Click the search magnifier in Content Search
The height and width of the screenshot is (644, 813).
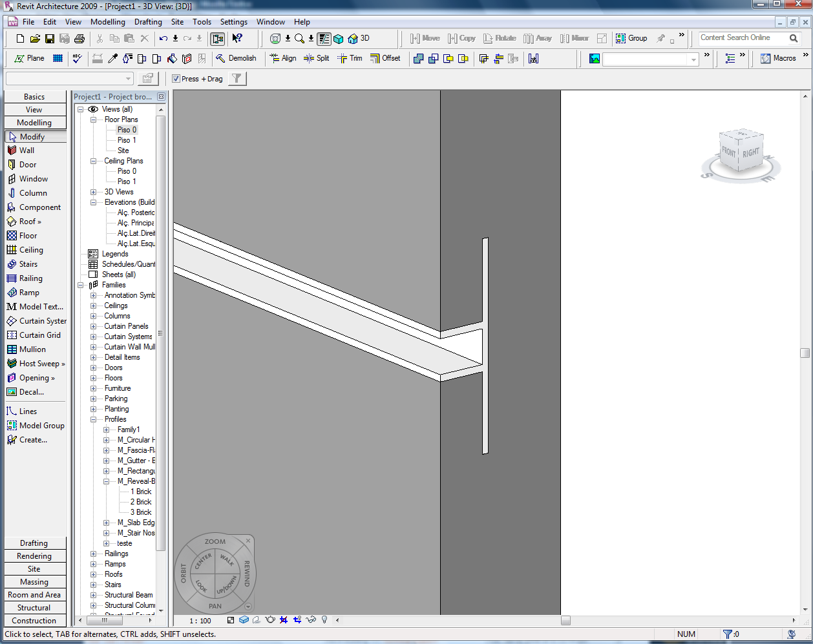pyautogui.click(x=794, y=38)
